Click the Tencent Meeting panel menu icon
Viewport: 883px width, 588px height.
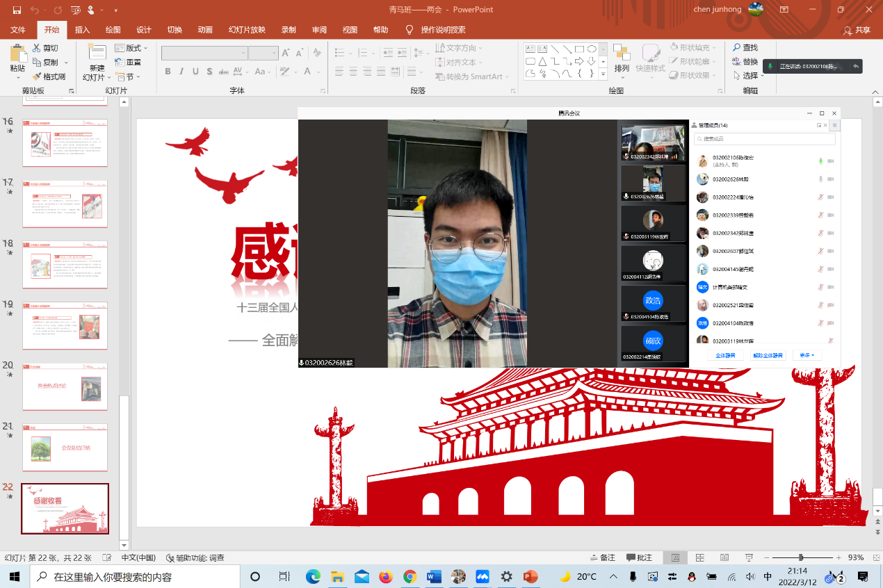[835, 126]
